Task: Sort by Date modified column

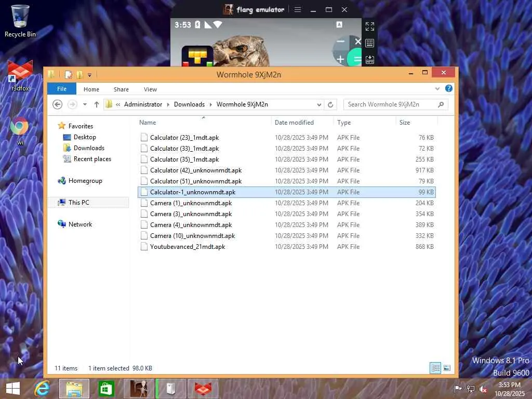Action: (302, 123)
